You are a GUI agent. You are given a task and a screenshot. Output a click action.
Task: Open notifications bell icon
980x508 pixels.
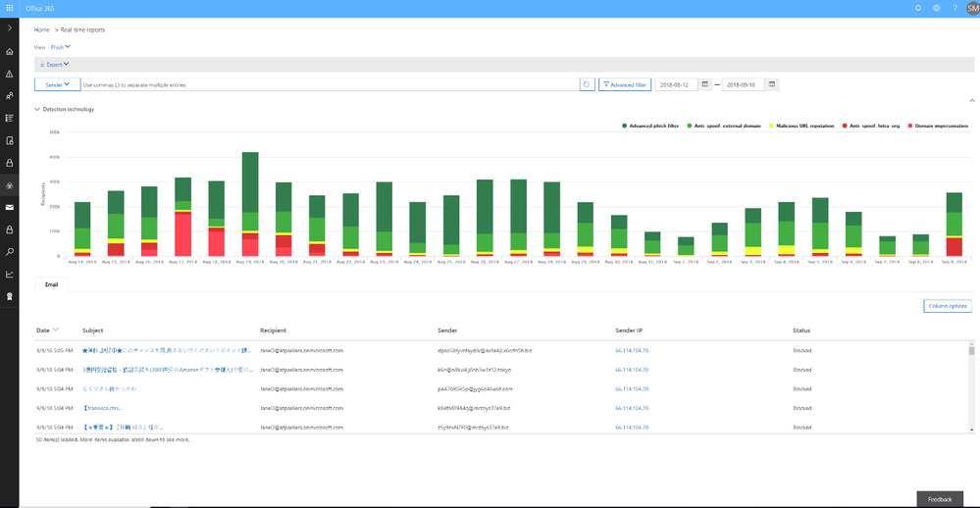[x=918, y=8]
